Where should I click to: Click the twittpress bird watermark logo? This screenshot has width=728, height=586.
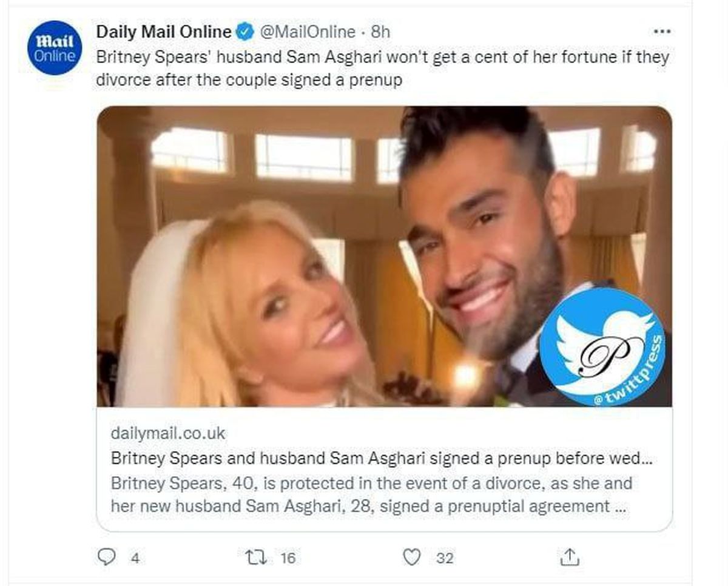click(x=602, y=346)
